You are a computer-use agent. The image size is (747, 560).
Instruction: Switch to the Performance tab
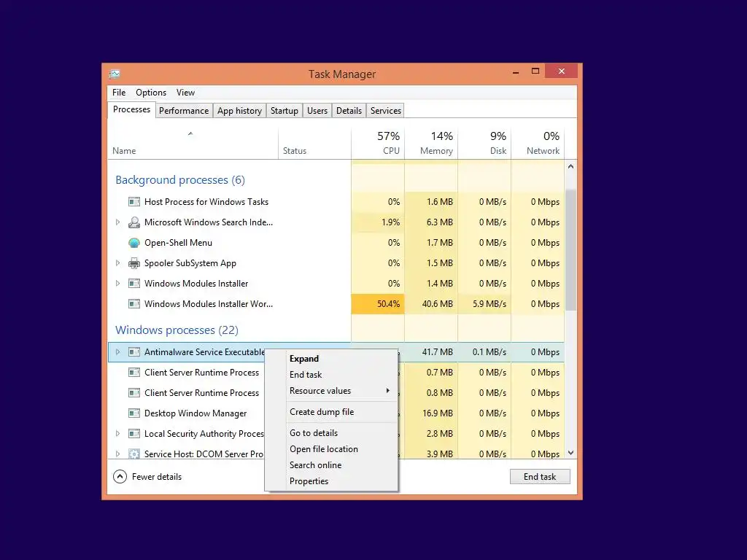tap(184, 111)
